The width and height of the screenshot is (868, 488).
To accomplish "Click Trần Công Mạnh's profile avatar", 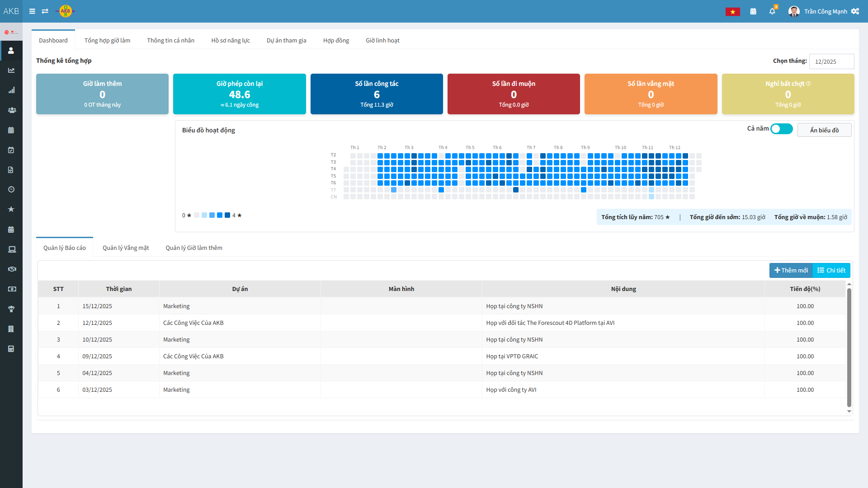I will pos(794,11).
